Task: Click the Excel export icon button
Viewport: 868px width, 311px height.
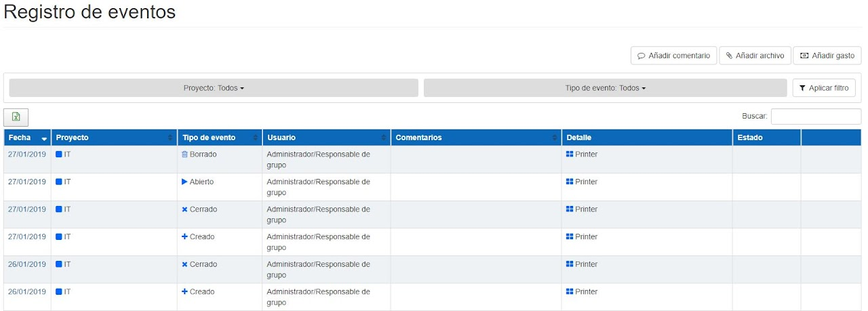Action: coord(16,117)
